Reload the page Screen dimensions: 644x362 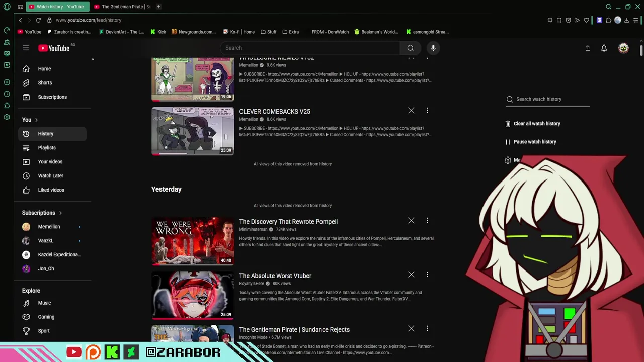point(38,20)
